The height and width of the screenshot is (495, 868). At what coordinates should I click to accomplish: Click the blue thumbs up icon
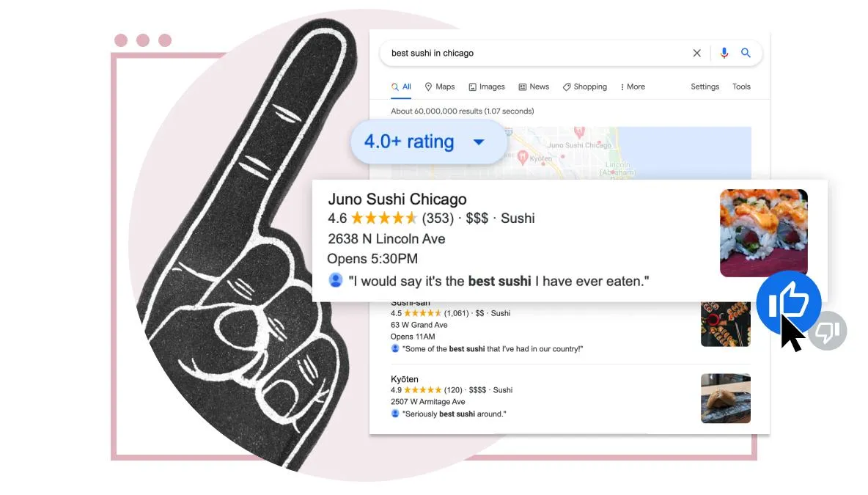point(788,303)
